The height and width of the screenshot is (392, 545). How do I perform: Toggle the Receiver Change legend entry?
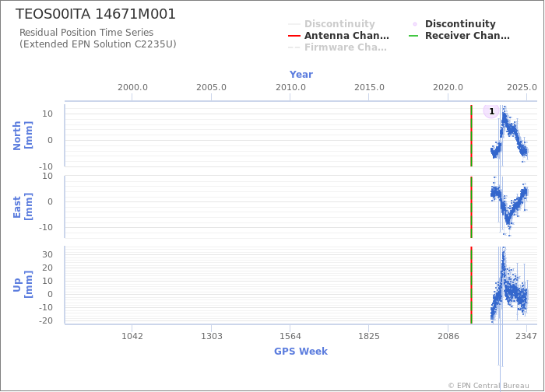point(459,36)
